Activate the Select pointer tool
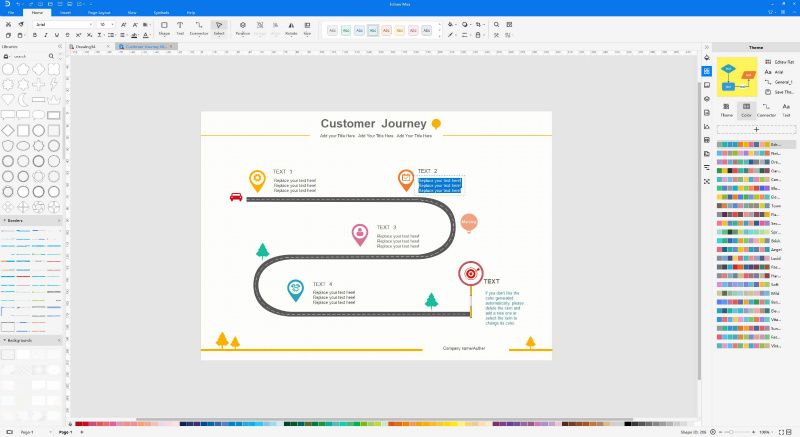The height and width of the screenshot is (437, 800). click(219, 28)
